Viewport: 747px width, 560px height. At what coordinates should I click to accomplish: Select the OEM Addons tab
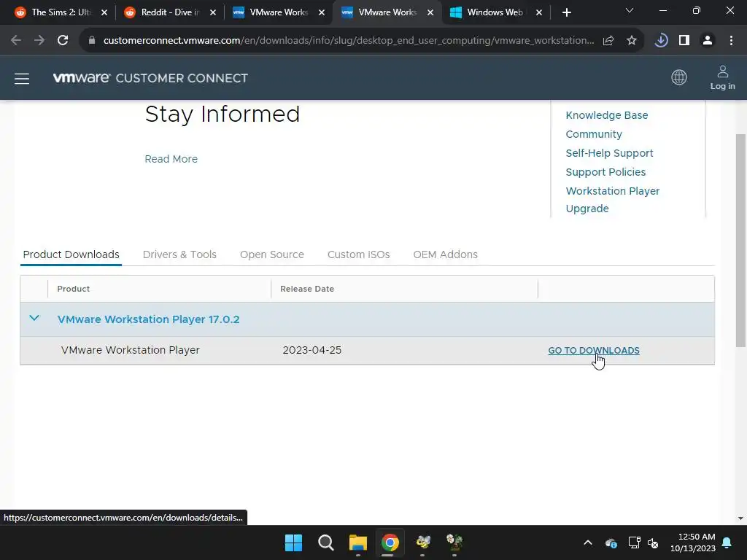click(x=446, y=254)
